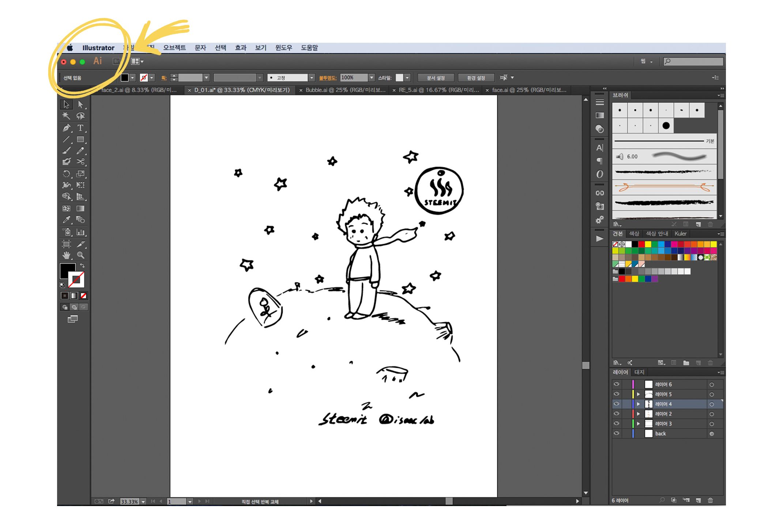The height and width of the screenshot is (532, 768).
Task: Click the 환경 설정 button
Action: 476,78
